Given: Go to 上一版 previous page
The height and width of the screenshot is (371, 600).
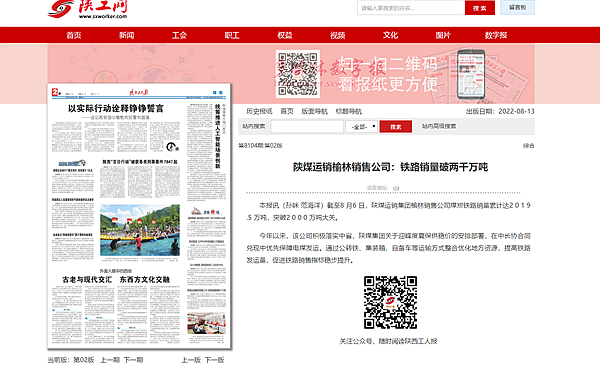Looking at the screenshot, I should point(191,360).
